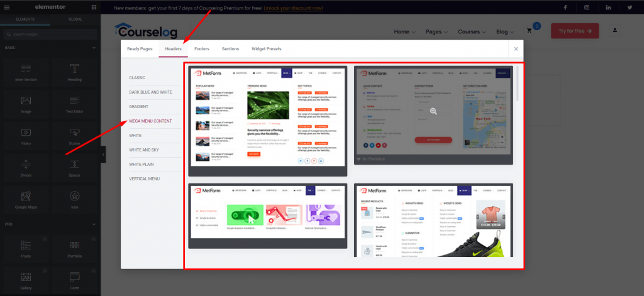This screenshot has width=644, height=296.
Task: Open the Elementor widgets grid icon
Action: click(x=94, y=8)
